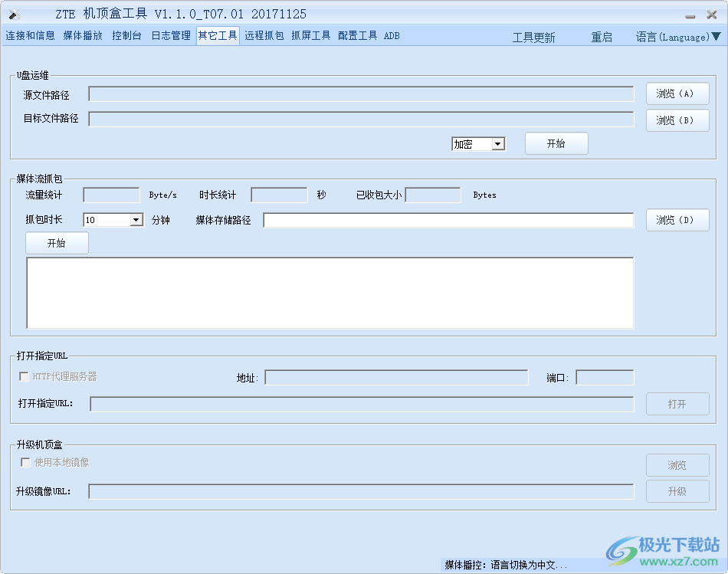Click 开始 button in 媒体流抓包 section
Image resolution: width=728 pixels, height=574 pixels.
tap(57, 244)
